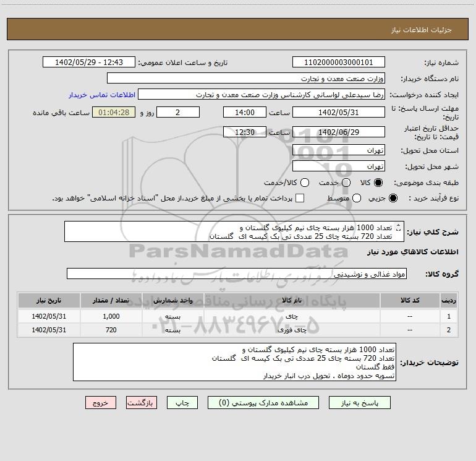476x461 pixels.
Task: Click the نام کالا column header
Action: tap(292, 300)
